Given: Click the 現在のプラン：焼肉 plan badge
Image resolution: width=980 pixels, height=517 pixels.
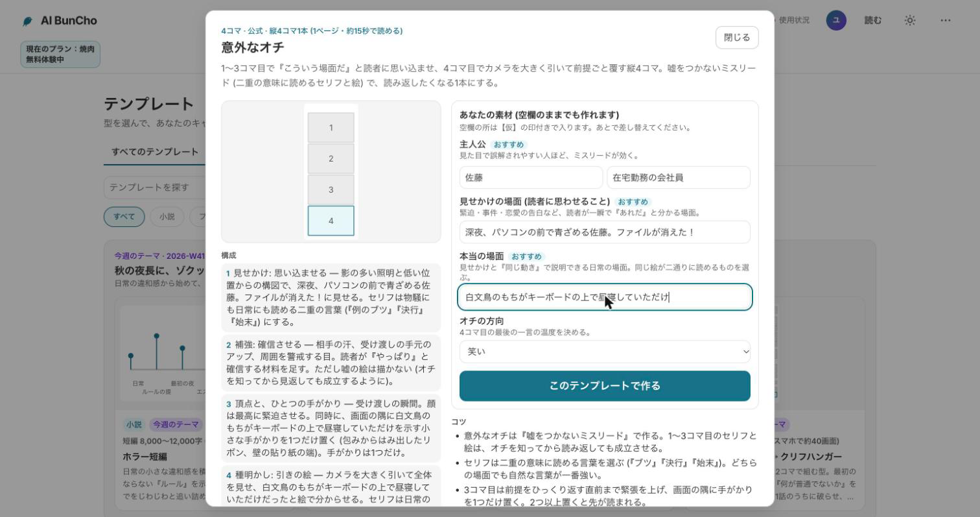Looking at the screenshot, I should coord(60,54).
